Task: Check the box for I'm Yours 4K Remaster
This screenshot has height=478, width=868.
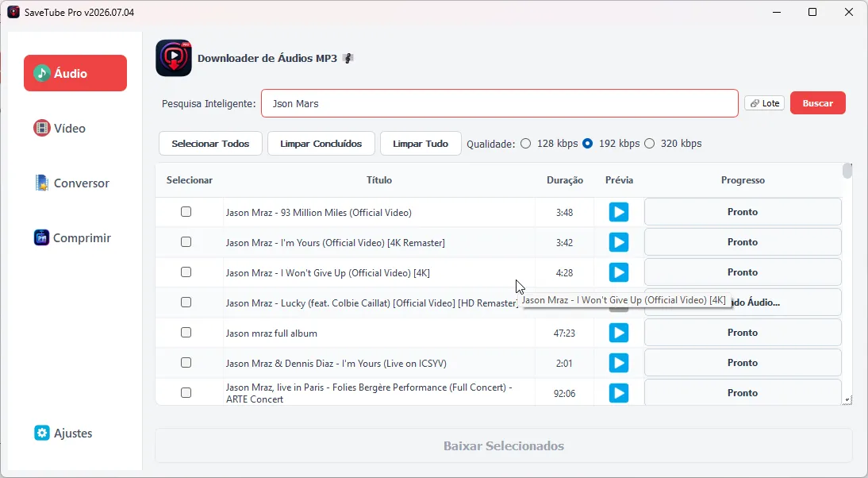Action: (x=186, y=242)
